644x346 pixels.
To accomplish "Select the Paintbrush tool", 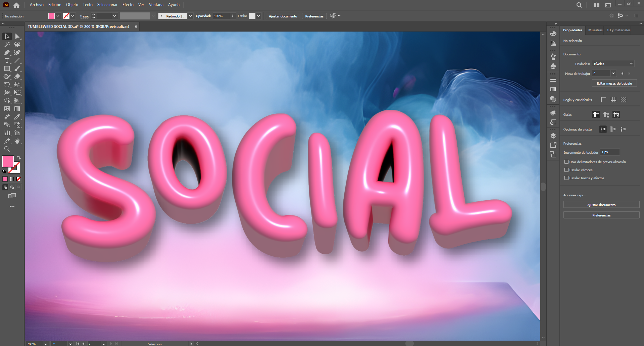I will (x=17, y=68).
